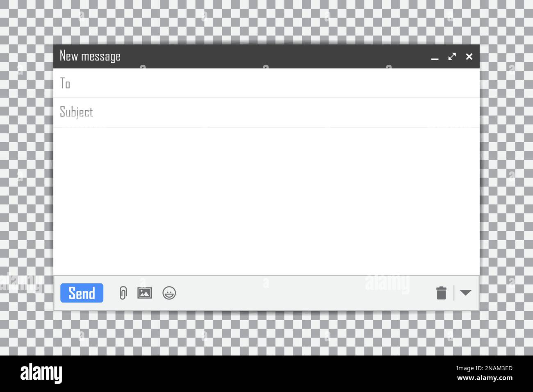Attach a file with the paperclip icon

click(x=123, y=293)
